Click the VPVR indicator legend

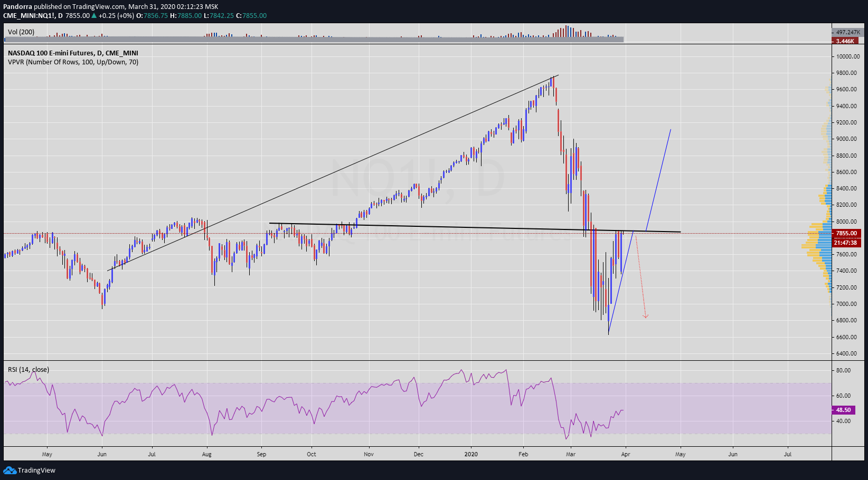[73, 62]
